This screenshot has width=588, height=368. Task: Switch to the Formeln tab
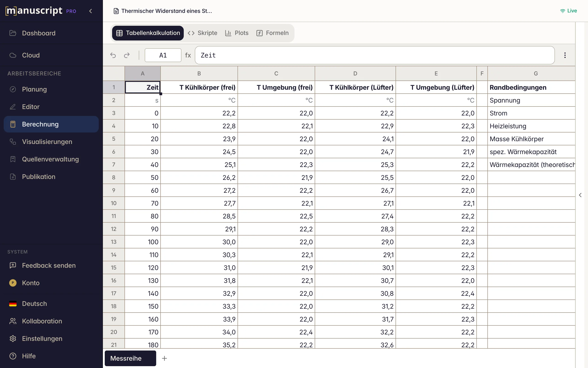point(273,33)
